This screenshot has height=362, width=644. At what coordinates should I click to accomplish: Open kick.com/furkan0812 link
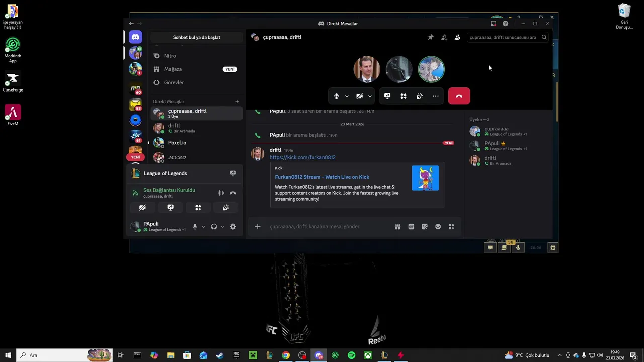302,157
